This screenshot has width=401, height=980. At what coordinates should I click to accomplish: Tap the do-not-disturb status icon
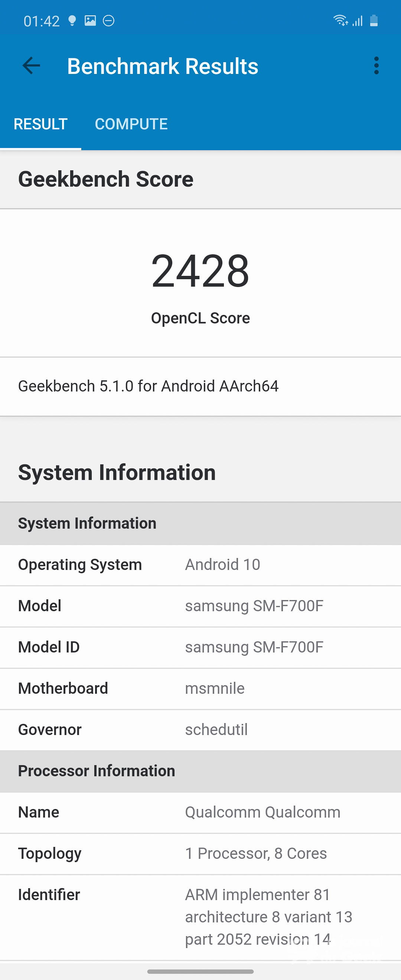click(x=109, y=20)
